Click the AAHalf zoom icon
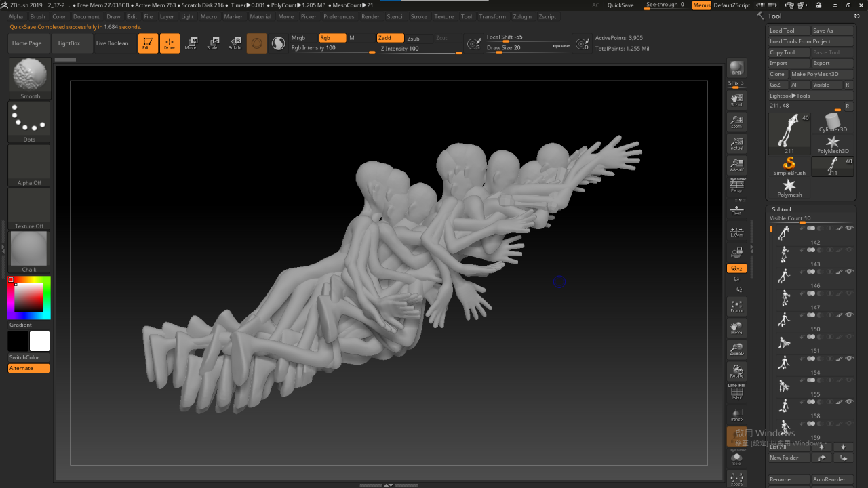This screenshot has height=488, width=868. [736, 165]
